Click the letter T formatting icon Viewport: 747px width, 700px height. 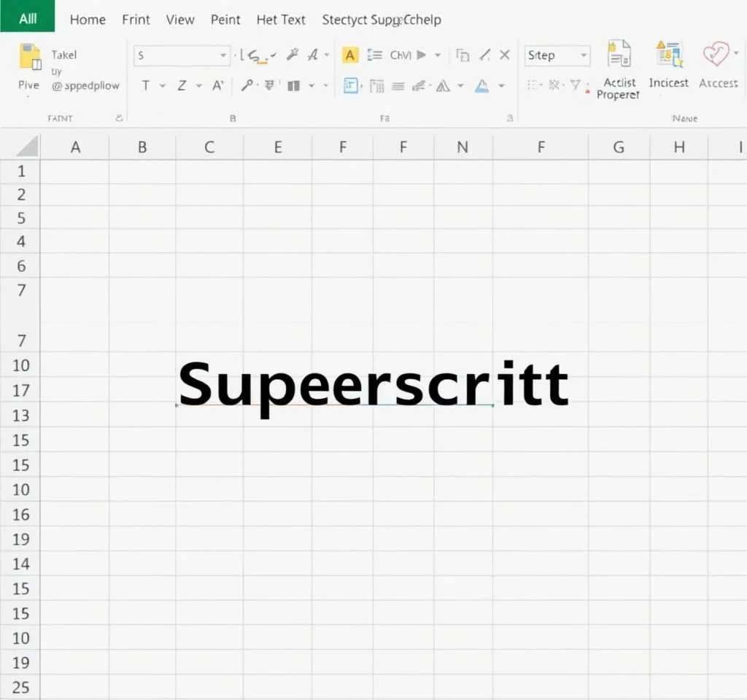point(145,86)
